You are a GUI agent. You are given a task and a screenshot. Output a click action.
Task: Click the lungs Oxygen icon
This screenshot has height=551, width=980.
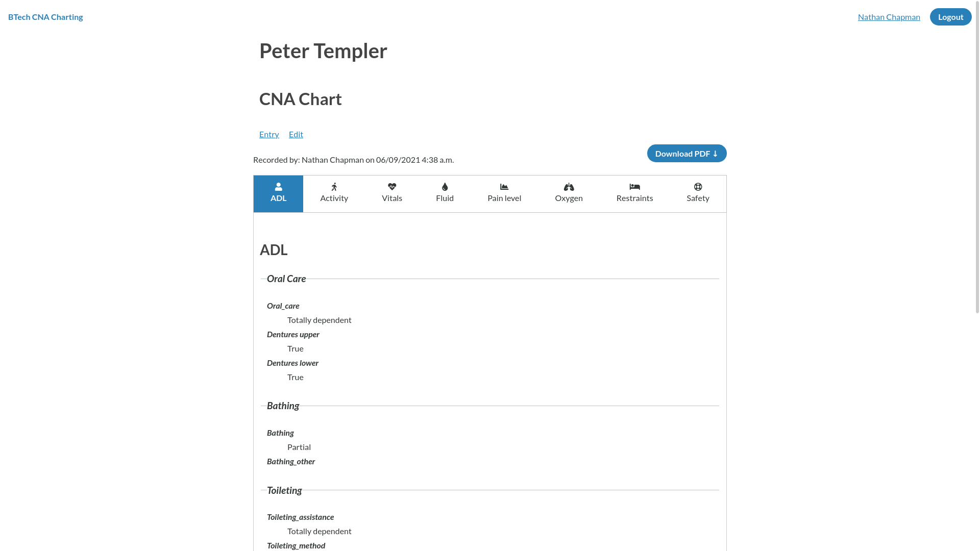569,187
